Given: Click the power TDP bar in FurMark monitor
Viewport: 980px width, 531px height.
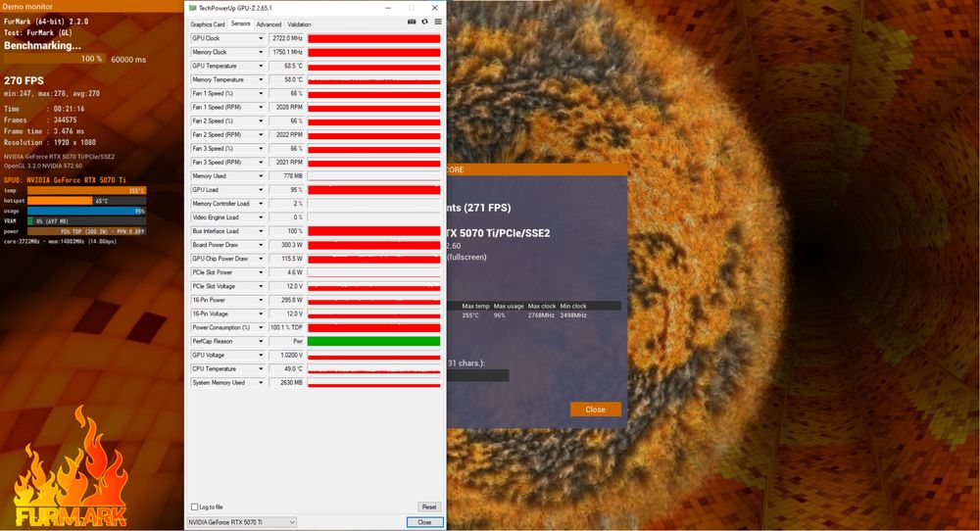Looking at the screenshot, I should point(87,231).
